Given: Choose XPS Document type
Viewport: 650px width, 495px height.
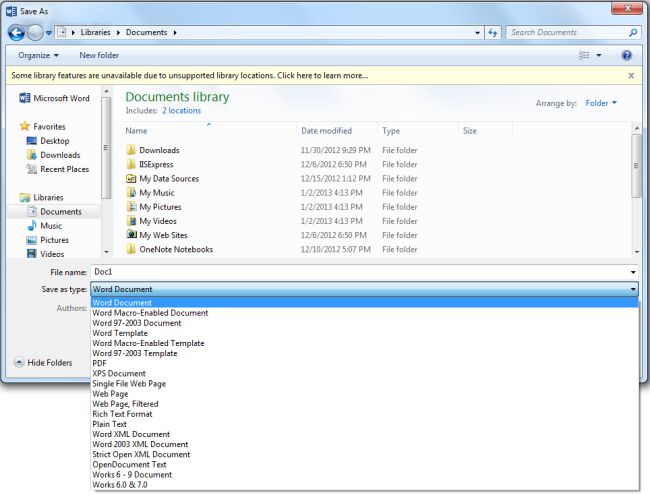Looking at the screenshot, I should 364,374.
